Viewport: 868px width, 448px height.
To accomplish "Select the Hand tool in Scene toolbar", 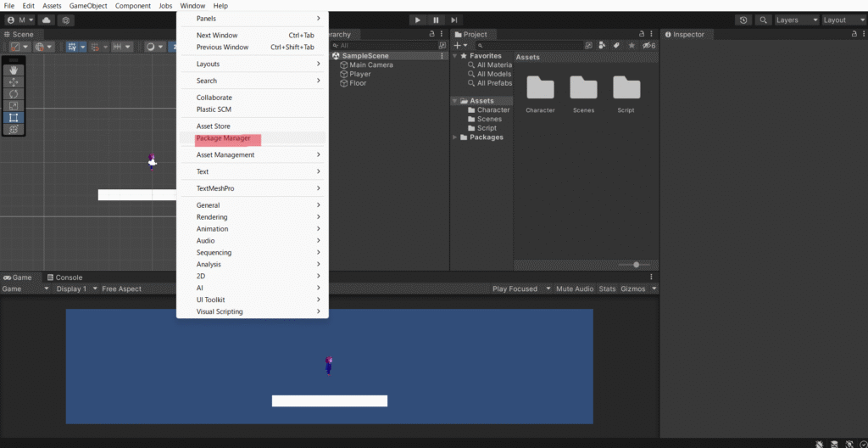I will pyautogui.click(x=14, y=70).
